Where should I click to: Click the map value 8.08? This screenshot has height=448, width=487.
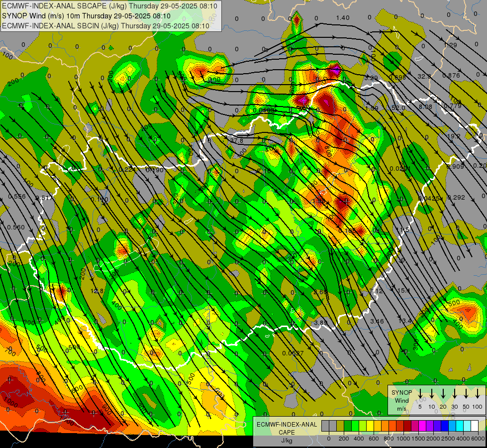coord(425,107)
